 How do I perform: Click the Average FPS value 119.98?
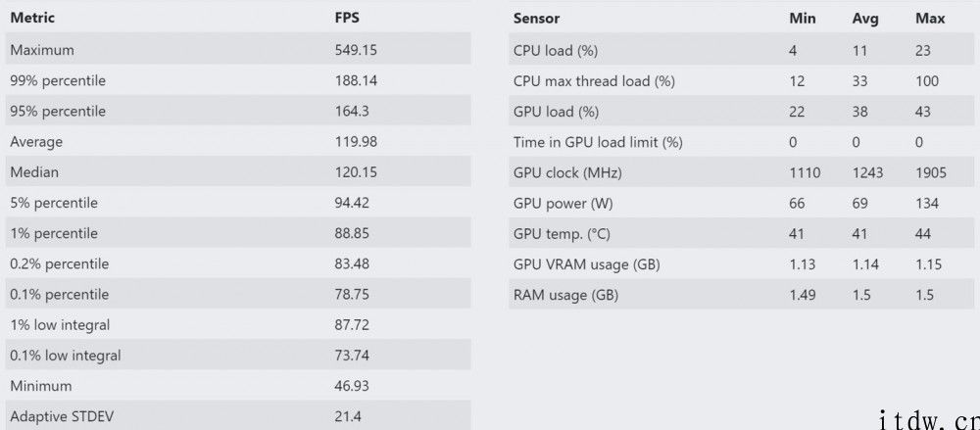coord(356,142)
